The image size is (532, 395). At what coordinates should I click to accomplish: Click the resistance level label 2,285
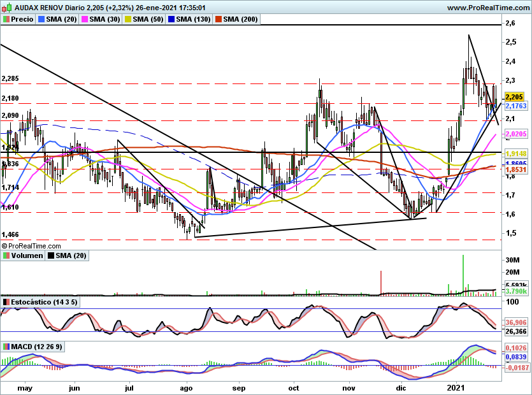[10, 79]
